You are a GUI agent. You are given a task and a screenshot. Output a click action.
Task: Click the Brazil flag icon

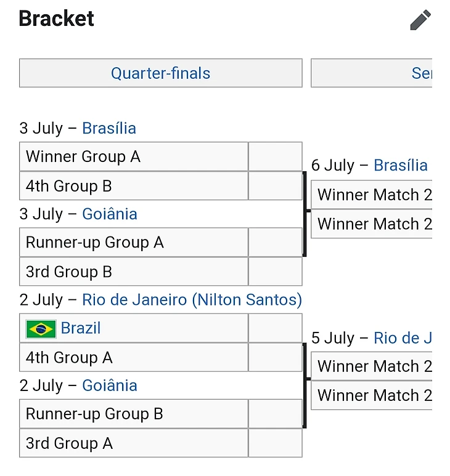point(41,329)
